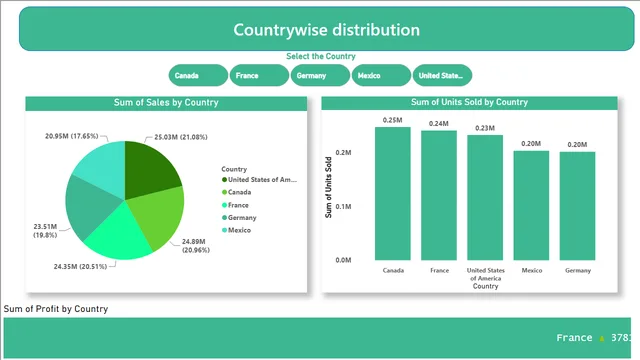Screen dimensions: 640x360
Task: Click France legend color marker
Action: 224,205
